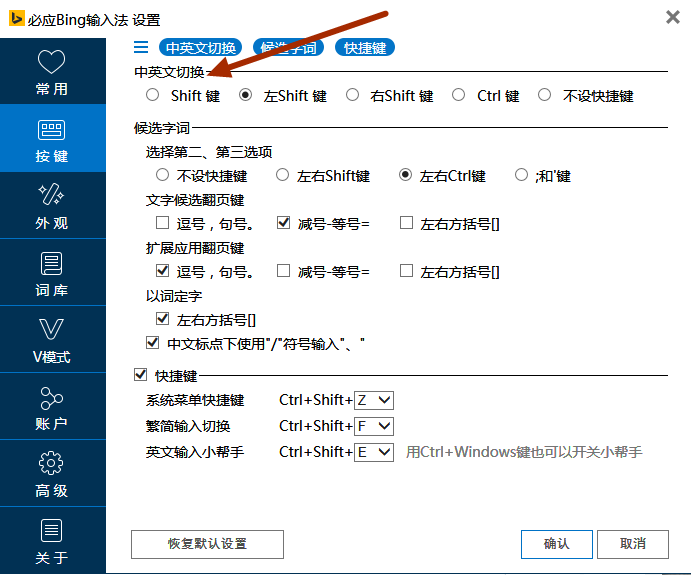Screen dimensions: 691x575
Task: Click the 用Ctrl+Windows键 hint text
Action: point(524,452)
